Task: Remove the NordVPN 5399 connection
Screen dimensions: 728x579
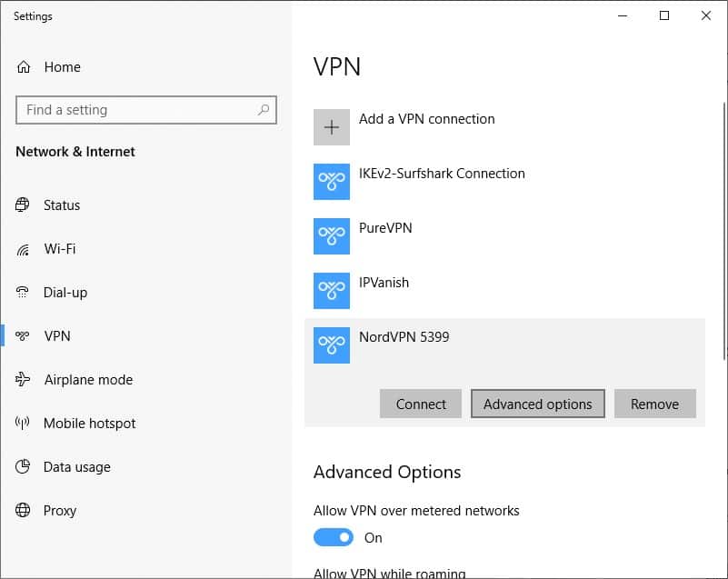Action: coord(654,404)
